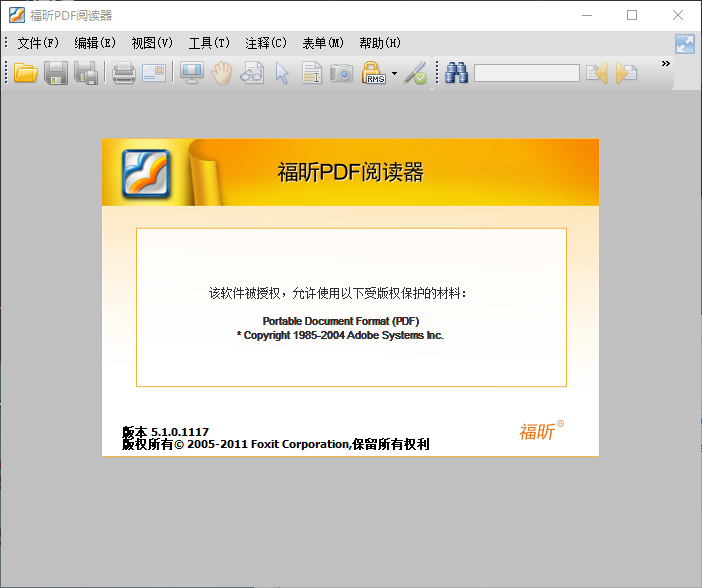The height and width of the screenshot is (588, 702).
Task: Click the Print icon
Action: [x=124, y=73]
